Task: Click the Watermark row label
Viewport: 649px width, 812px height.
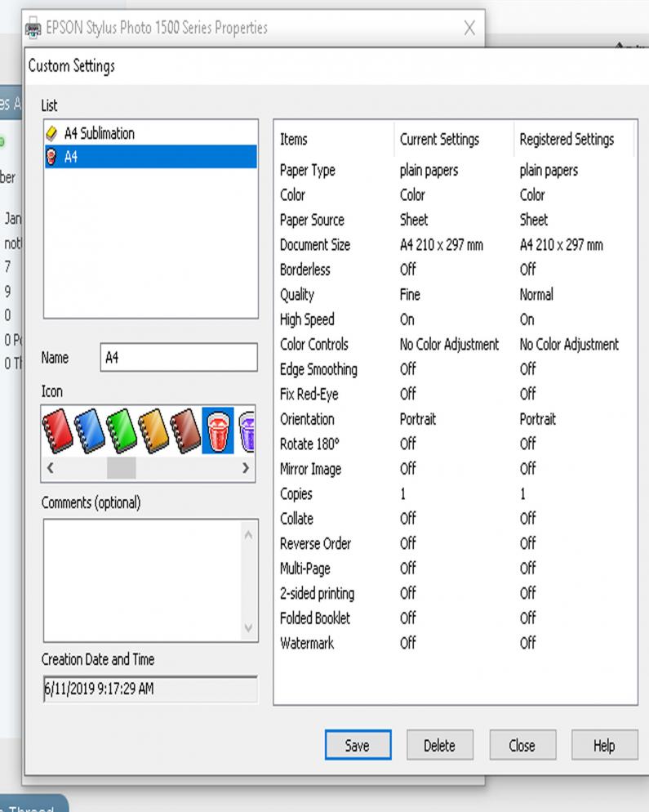Action: click(307, 643)
